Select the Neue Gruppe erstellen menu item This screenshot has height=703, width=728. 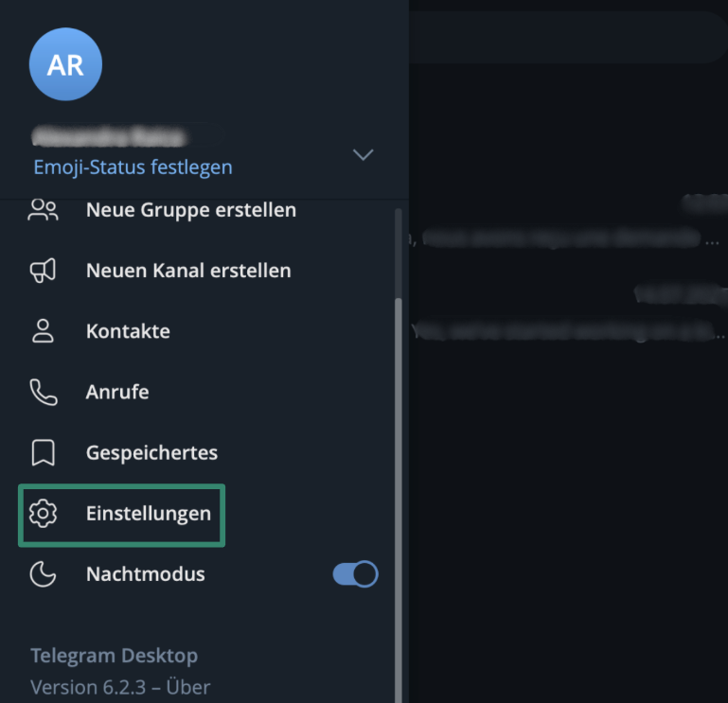click(x=190, y=210)
